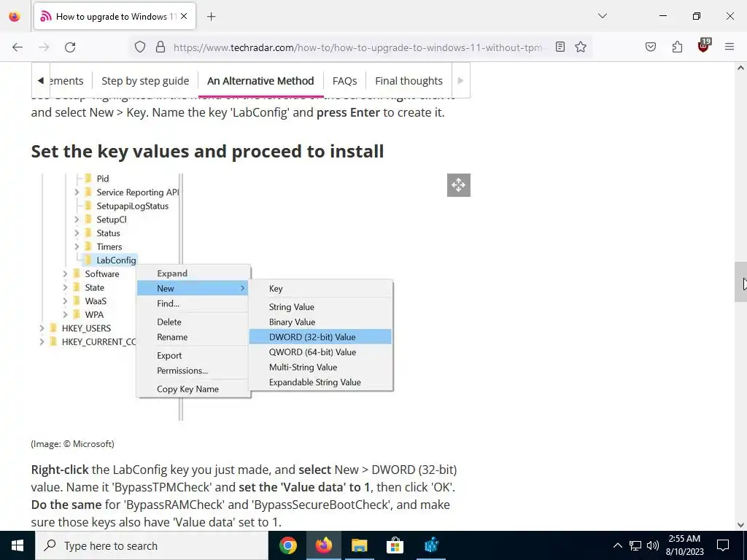Screen dimensions: 747x560
Task: Open network status tray icon
Action: click(635, 545)
